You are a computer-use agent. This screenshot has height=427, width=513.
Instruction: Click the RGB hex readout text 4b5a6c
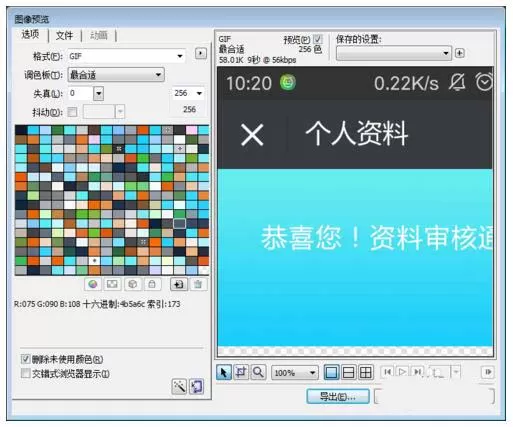pyautogui.click(x=132, y=304)
